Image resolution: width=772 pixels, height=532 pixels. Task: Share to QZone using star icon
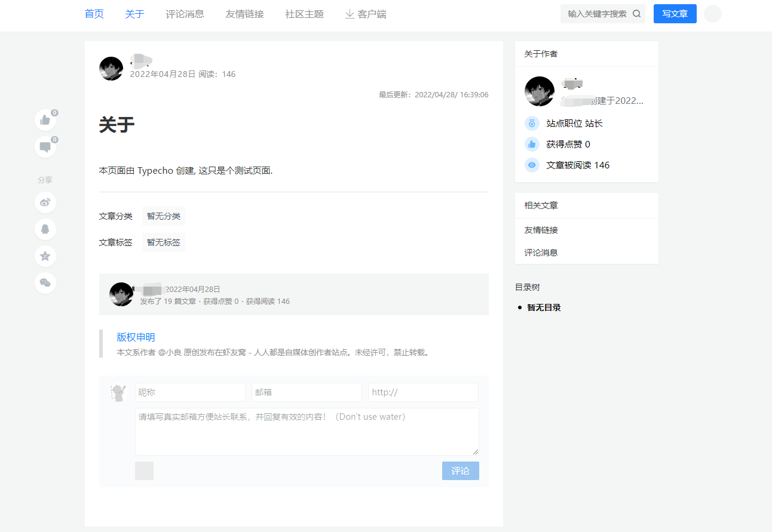pos(45,256)
